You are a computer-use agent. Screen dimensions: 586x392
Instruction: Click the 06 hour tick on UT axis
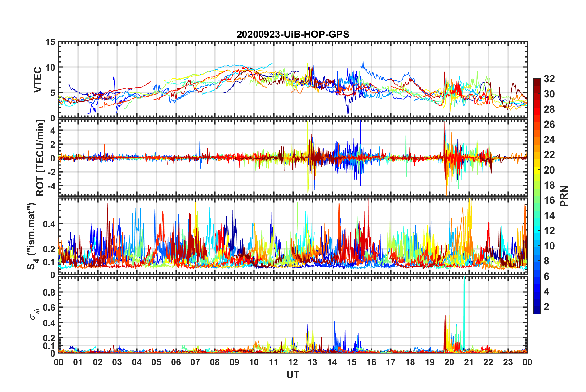[176, 362]
